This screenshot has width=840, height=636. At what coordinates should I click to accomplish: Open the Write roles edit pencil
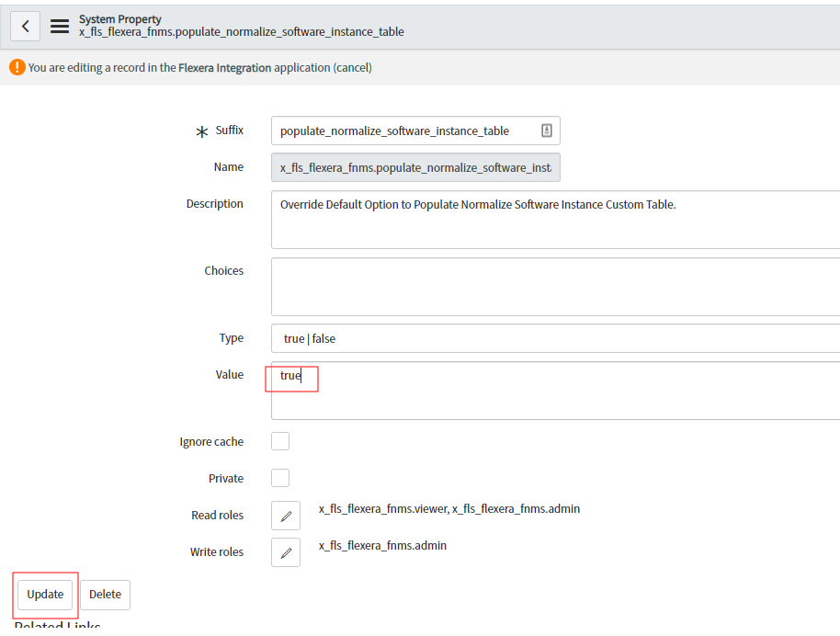[x=285, y=552]
